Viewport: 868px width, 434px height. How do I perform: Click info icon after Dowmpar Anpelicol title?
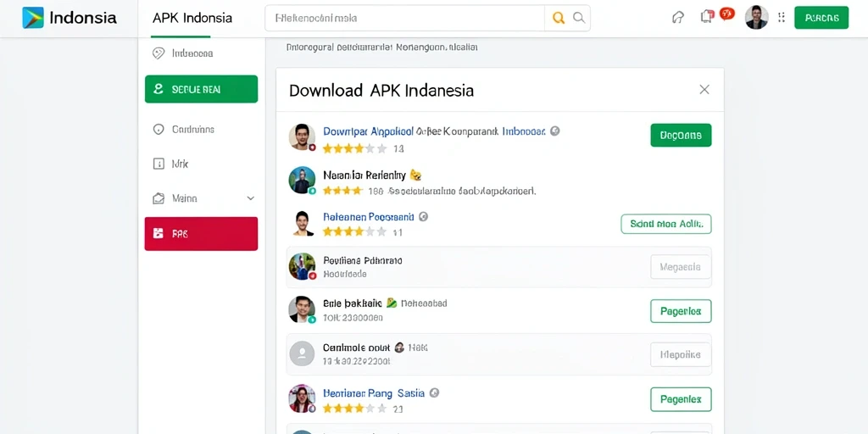(555, 131)
